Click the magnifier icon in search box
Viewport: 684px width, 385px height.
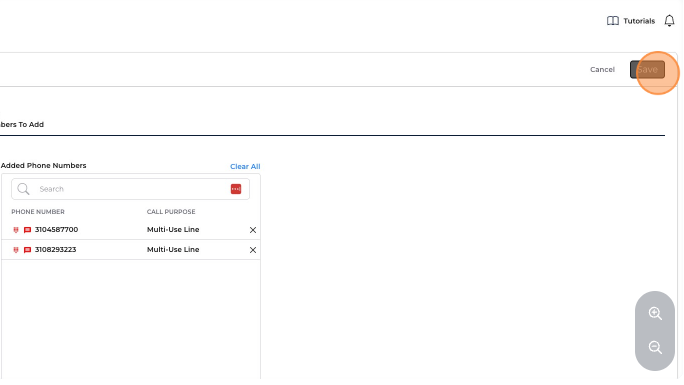pos(23,189)
